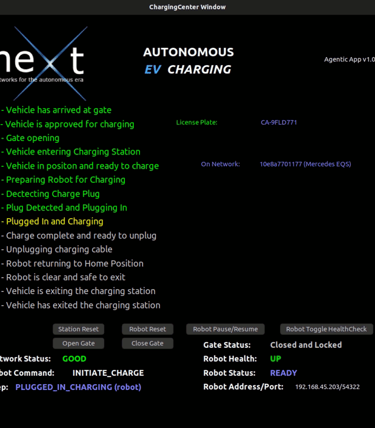The image size is (375, 428).
Task: Click 'Charge complete and ready to unplug'
Action: (79, 236)
